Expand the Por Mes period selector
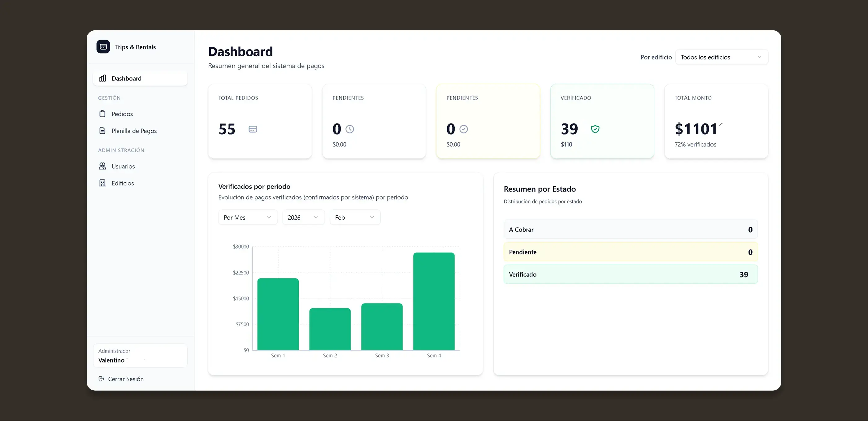Screen dimensions: 868x421 click(247, 217)
